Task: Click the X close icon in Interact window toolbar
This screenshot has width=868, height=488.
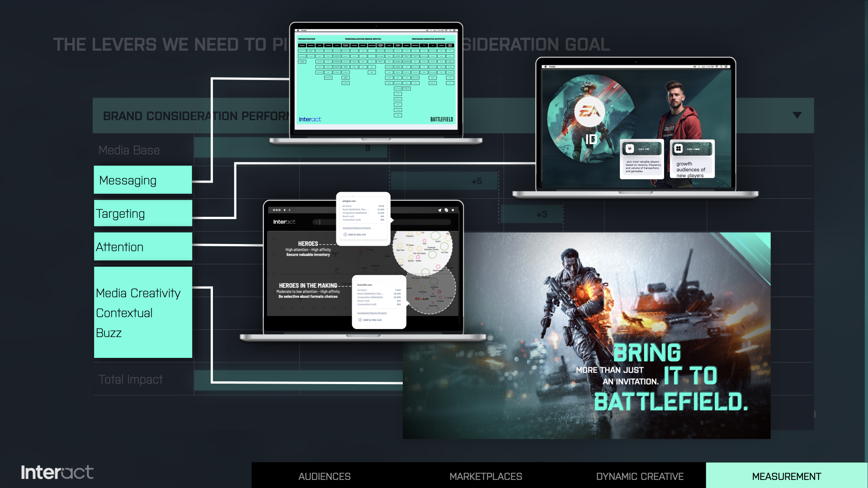Action: point(453,210)
